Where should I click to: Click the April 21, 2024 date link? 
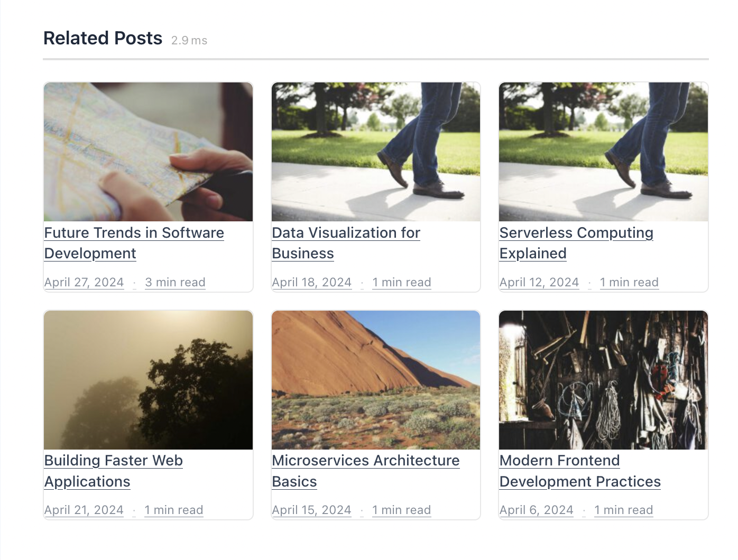(x=84, y=510)
